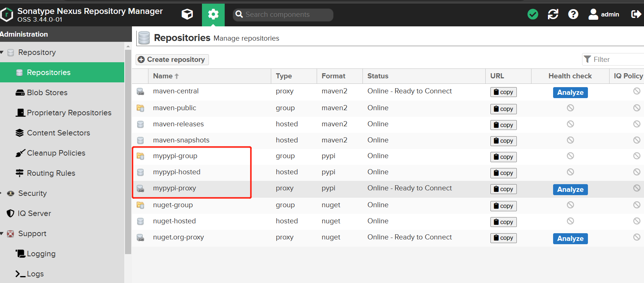This screenshot has height=283, width=644.
Task: Collapse the Repository tree section
Action: [x=2, y=52]
